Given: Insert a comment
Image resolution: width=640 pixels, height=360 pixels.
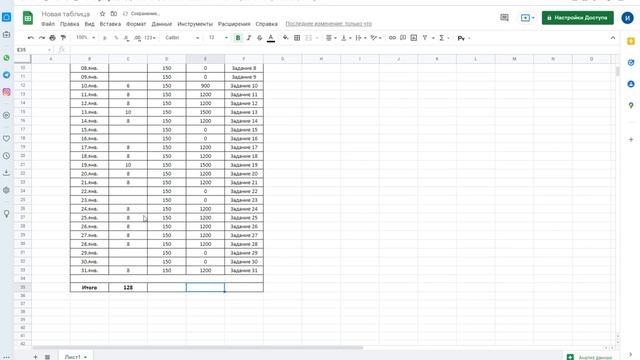Looking at the screenshot, I should [x=403, y=38].
